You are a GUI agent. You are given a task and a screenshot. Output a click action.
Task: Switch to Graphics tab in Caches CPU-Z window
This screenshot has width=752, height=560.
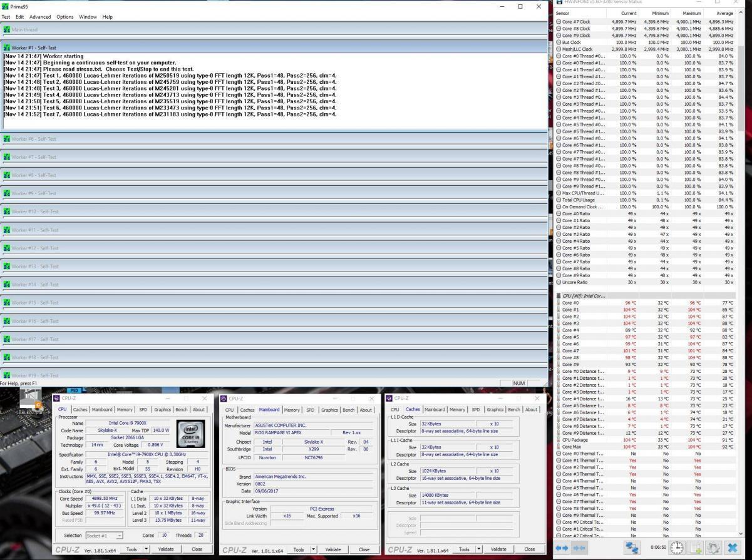pyautogui.click(x=495, y=410)
